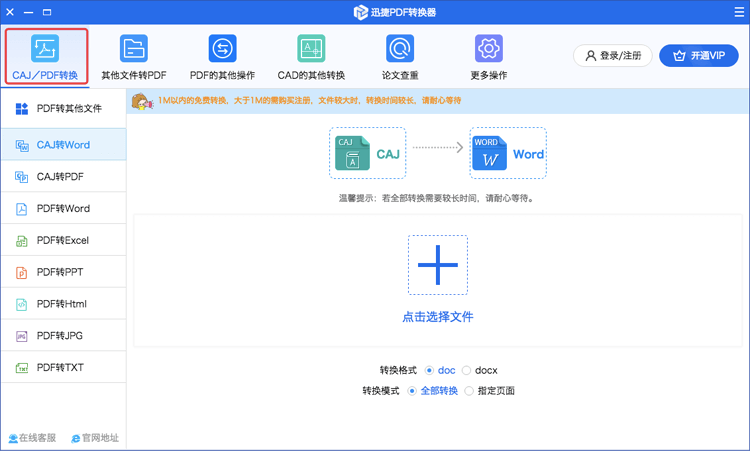Click the PDF转TXT sidebar icon
The height and width of the screenshot is (451, 750).
click(22, 368)
